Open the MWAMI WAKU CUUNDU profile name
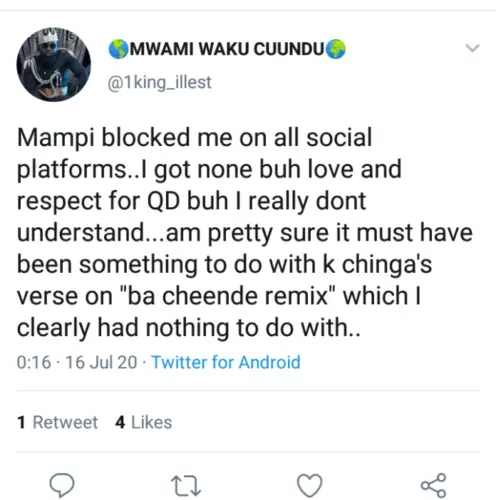Screen dimensions: 496x500 [x=227, y=49]
